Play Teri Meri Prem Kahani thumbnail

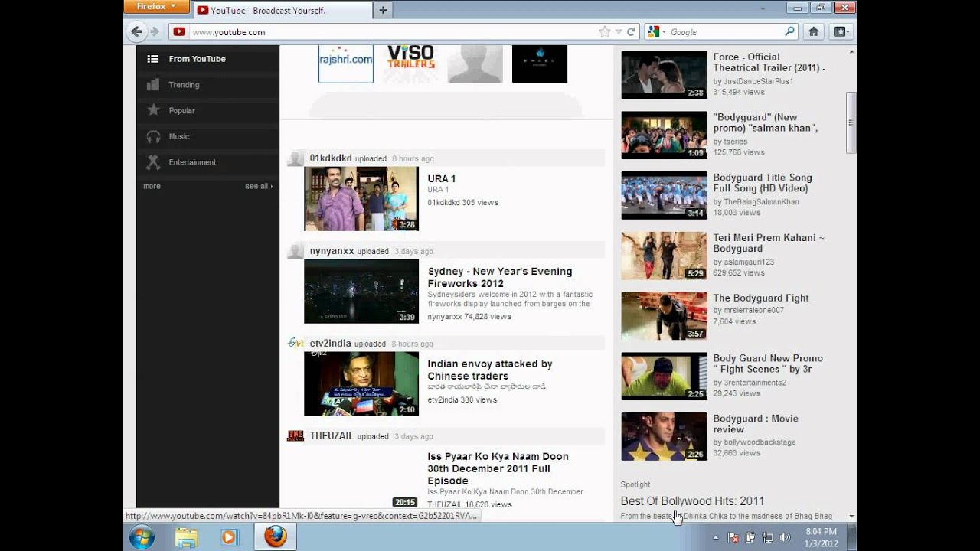pos(664,256)
